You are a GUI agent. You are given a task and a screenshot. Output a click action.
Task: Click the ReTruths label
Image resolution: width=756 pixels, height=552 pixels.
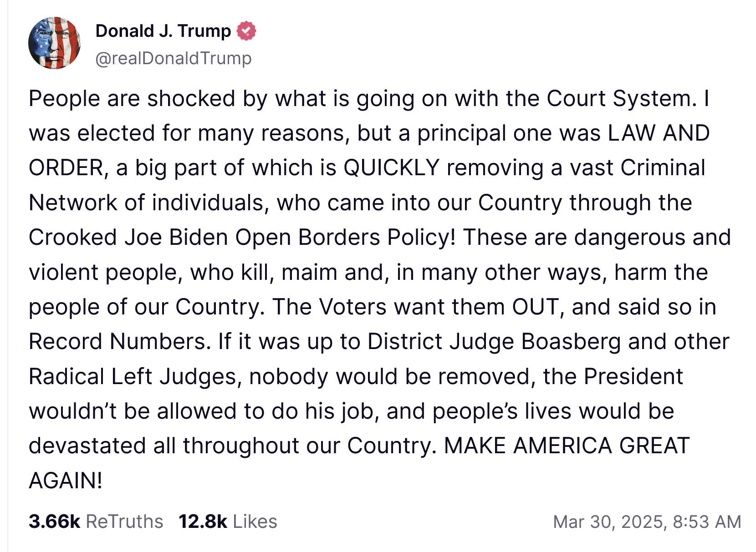124,522
